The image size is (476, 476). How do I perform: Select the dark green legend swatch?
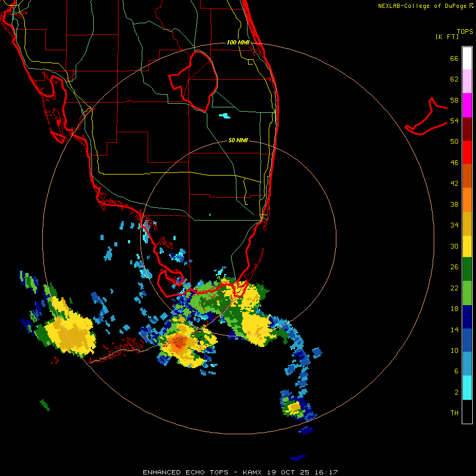tap(467, 269)
